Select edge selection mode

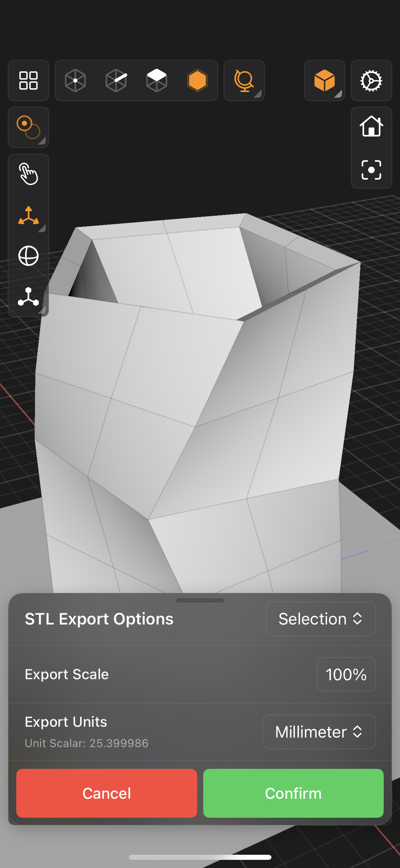click(116, 80)
